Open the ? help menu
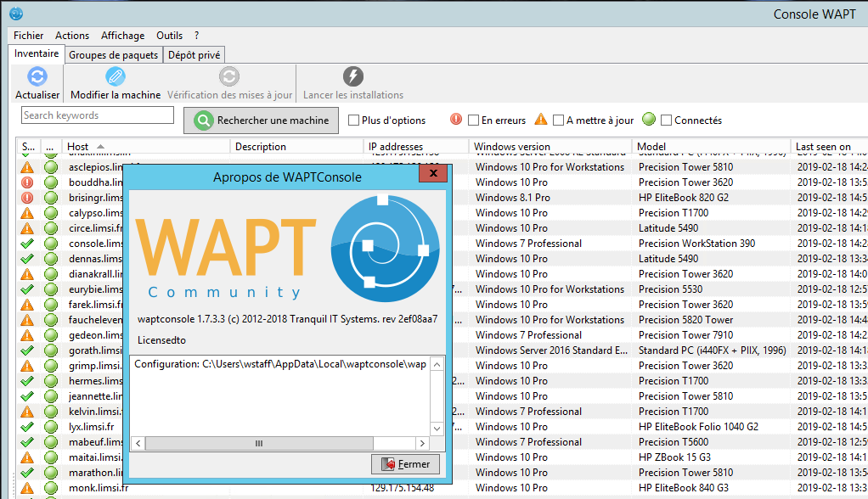The height and width of the screenshot is (499, 868). tap(196, 36)
